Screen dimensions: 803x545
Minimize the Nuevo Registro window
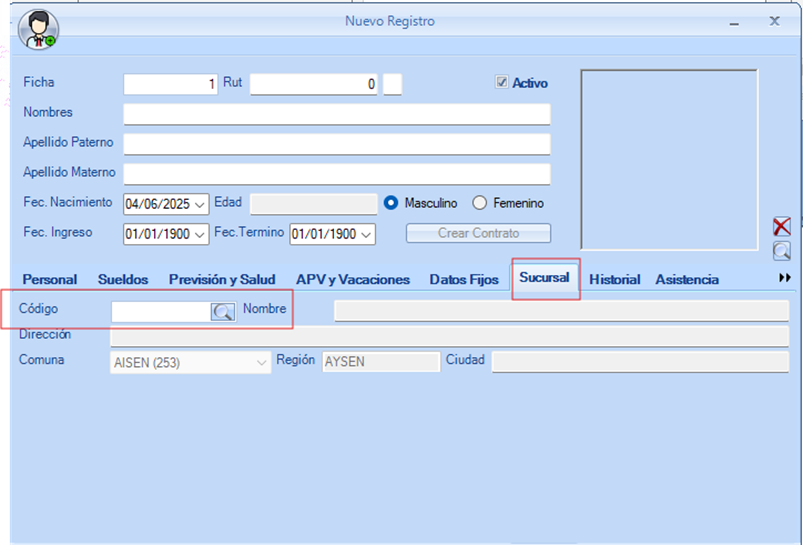(x=736, y=21)
